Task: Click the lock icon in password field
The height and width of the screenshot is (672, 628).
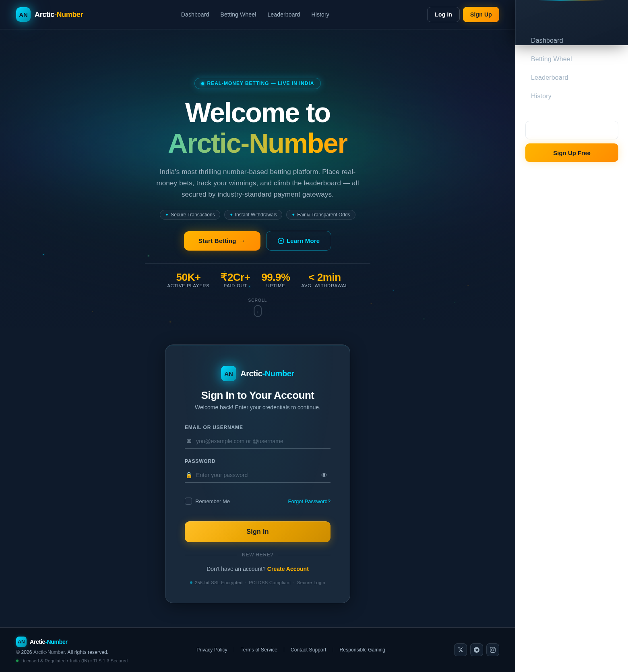Action: coord(189,475)
